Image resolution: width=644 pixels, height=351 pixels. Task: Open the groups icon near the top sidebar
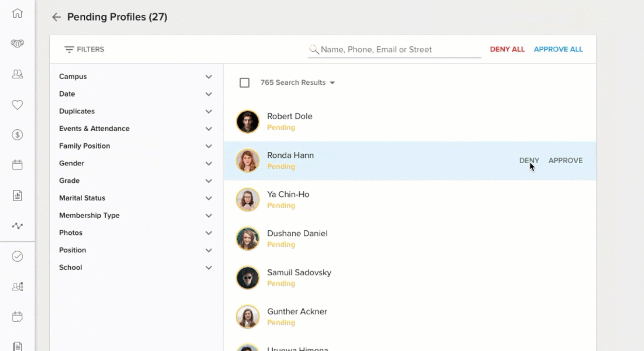point(17,43)
